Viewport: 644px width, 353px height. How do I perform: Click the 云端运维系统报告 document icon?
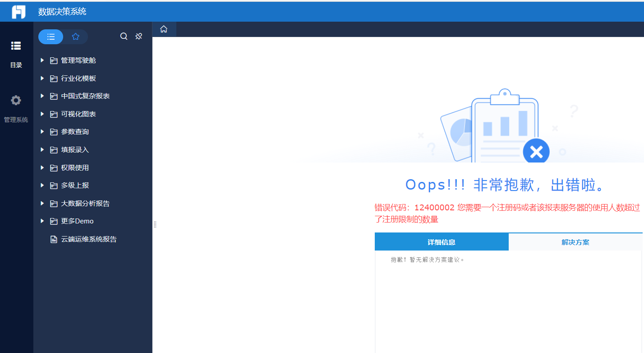[54, 239]
